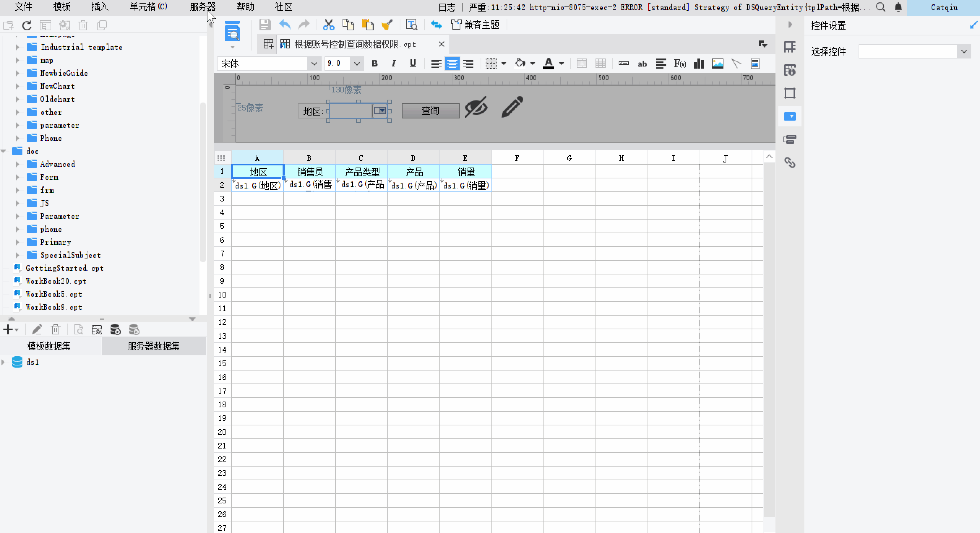
Task: Insert a chart using bar chart icon
Action: tap(699, 64)
